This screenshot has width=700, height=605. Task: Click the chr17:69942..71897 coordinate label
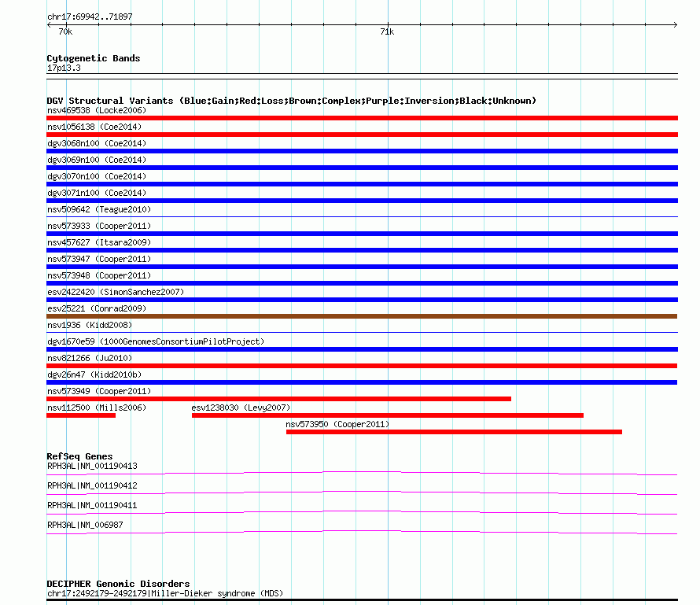coord(90,17)
